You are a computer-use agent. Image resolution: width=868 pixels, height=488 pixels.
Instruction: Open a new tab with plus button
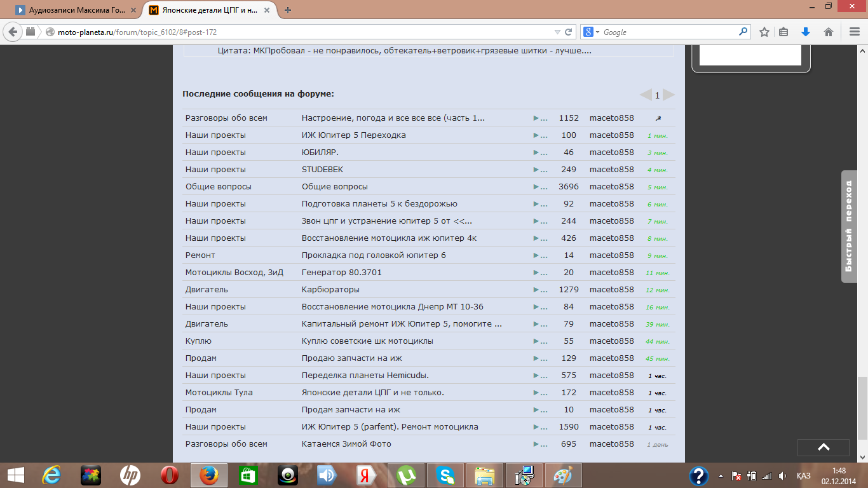tap(288, 10)
